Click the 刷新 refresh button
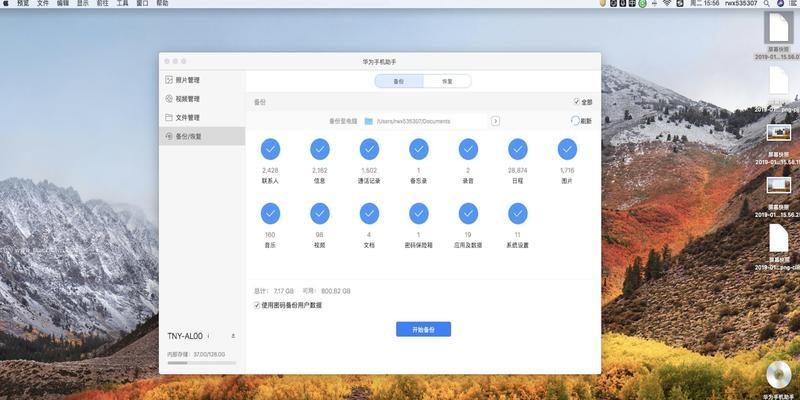 [x=581, y=121]
